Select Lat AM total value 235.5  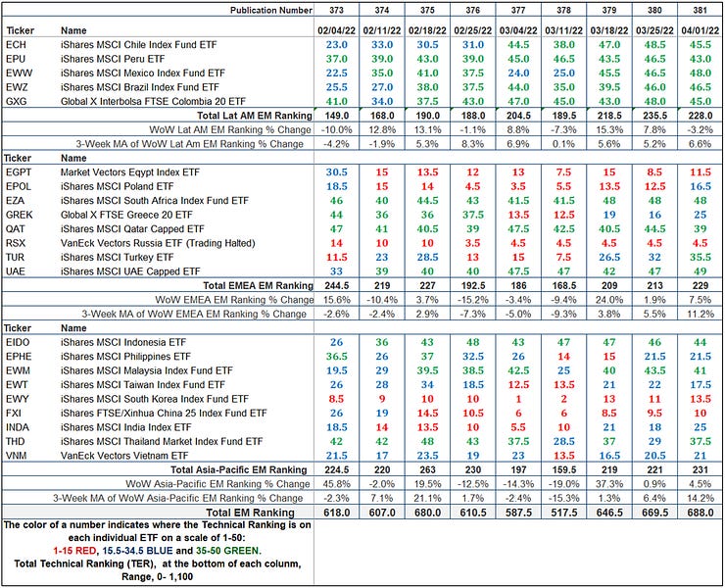coord(655,116)
